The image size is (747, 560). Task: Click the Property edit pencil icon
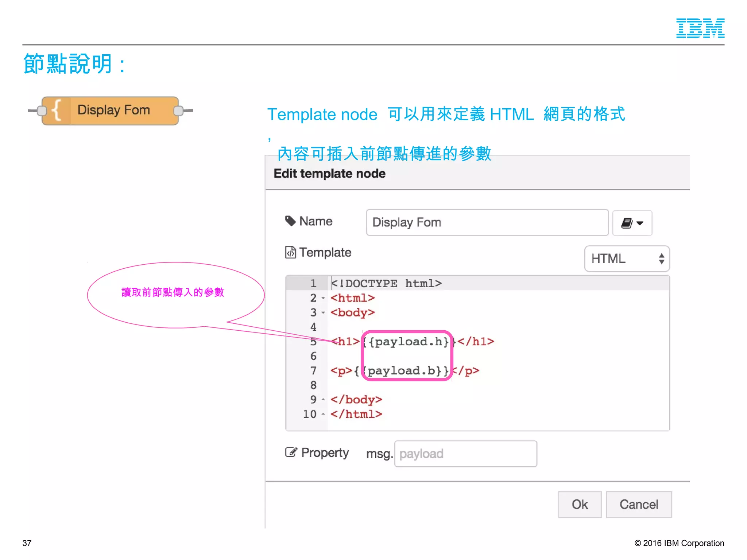(291, 452)
